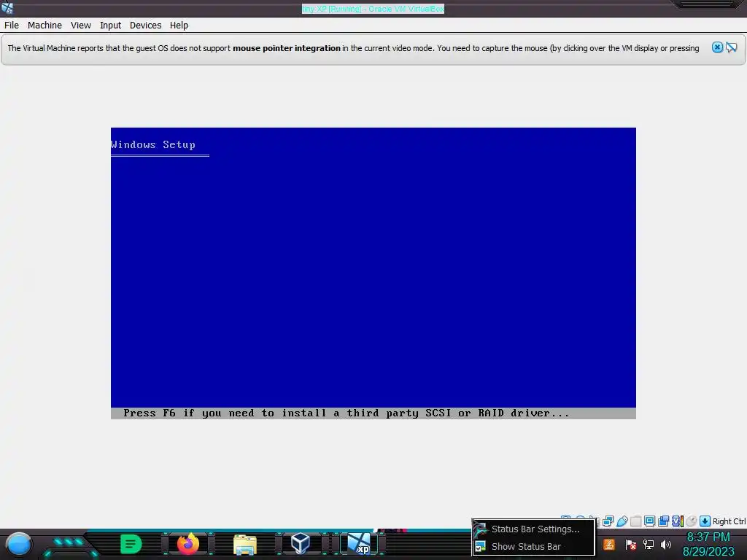This screenshot has height=560, width=747.
Task: Dismiss the mouse pointer integration notification
Action: pyautogui.click(x=718, y=47)
